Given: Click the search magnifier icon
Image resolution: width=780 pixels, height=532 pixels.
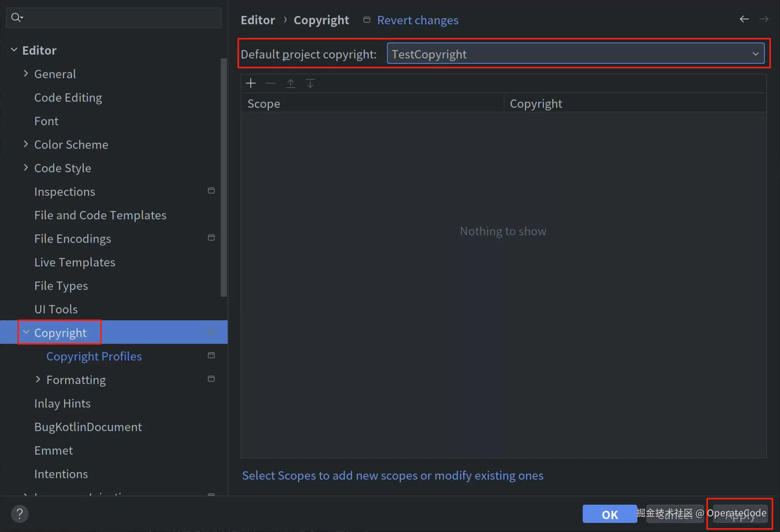Looking at the screenshot, I should [17, 17].
